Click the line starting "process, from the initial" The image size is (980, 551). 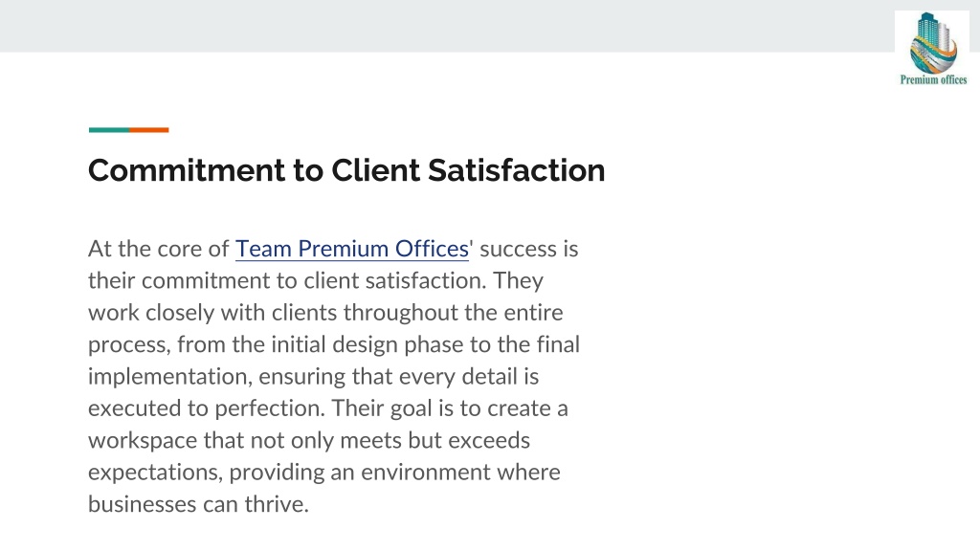click(x=334, y=344)
